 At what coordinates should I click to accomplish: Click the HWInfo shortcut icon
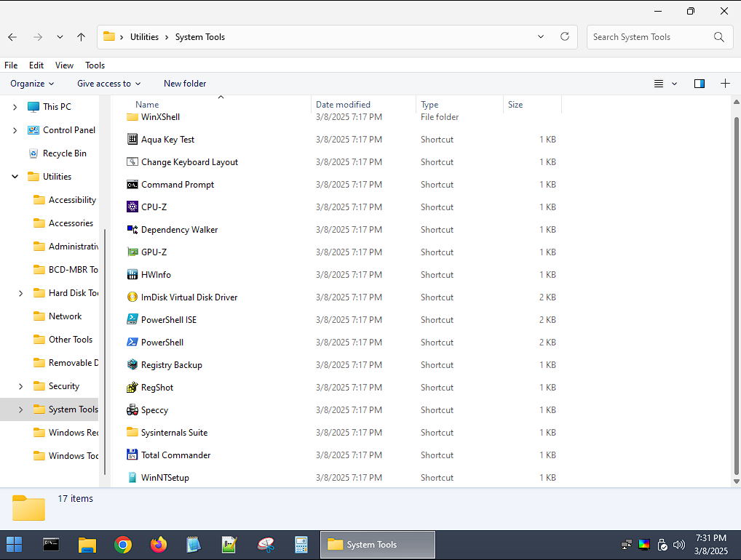point(132,275)
